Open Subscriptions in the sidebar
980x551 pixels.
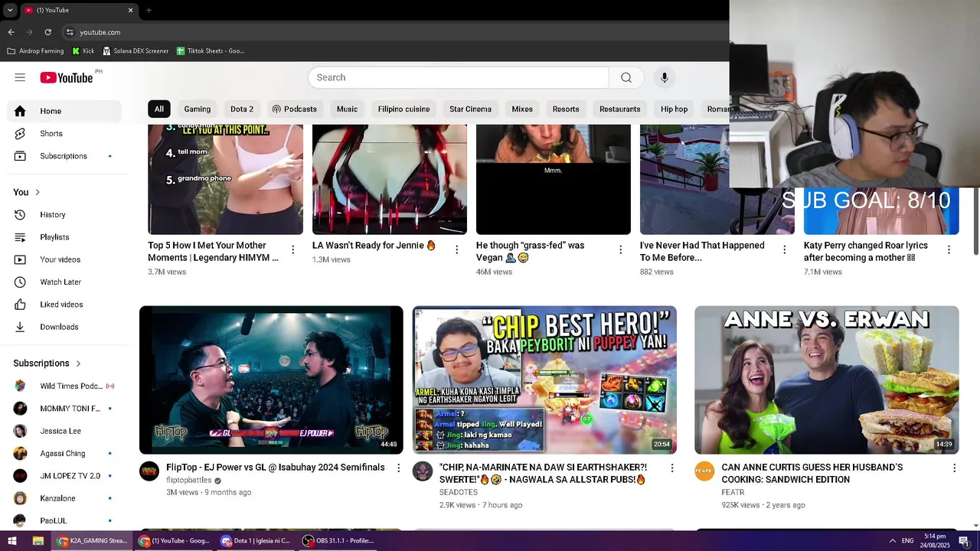point(64,156)
